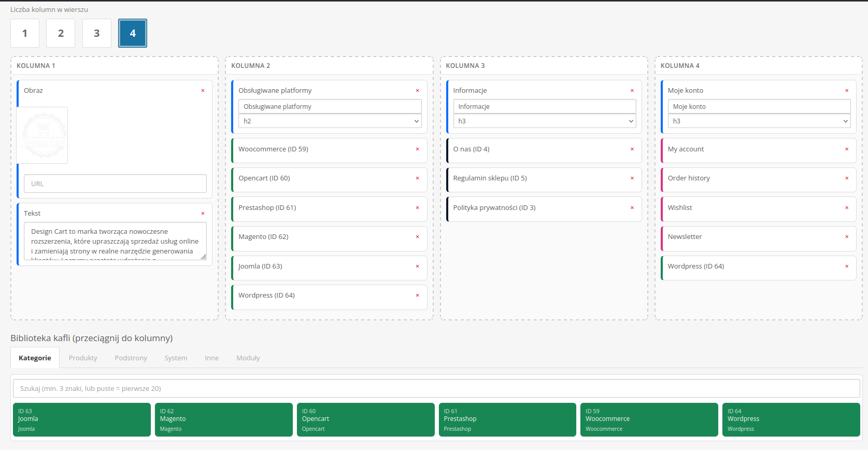Open the Informacje h3 heading dropdown
The width and height of the screenshot is (868, 450).
545,121
